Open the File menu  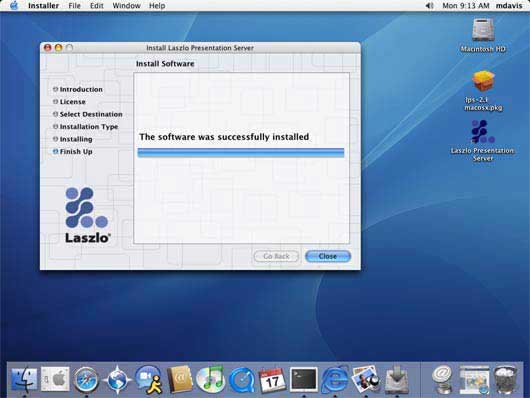(74, 6)
